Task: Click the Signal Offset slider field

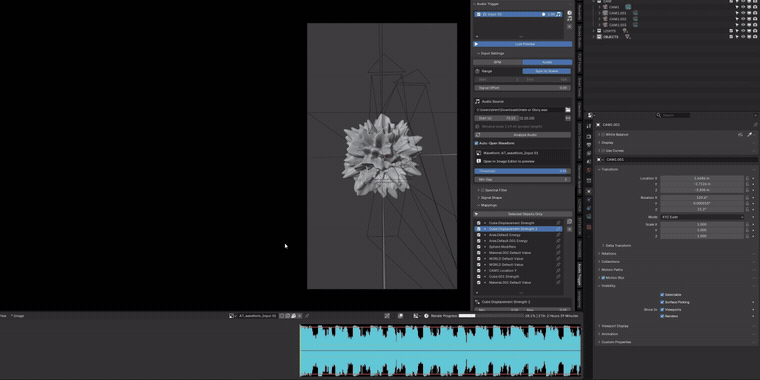Action: coord(522,88)
